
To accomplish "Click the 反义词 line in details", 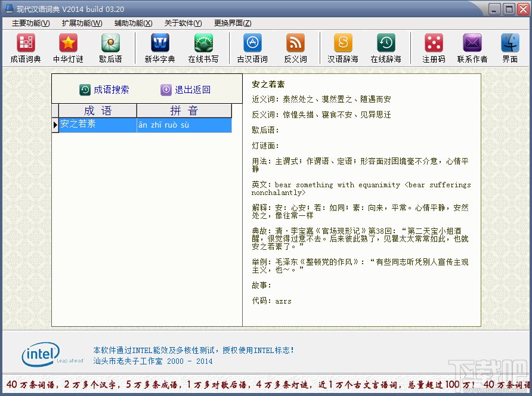I will pos(321,115).
